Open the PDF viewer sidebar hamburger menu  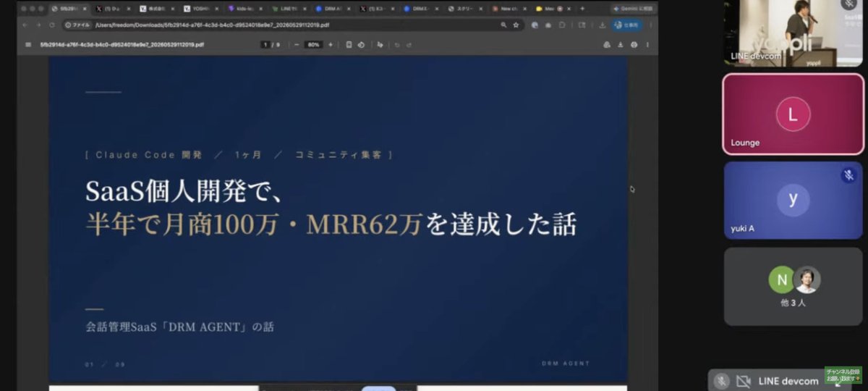pyautogui.click(x=28, y=44)
